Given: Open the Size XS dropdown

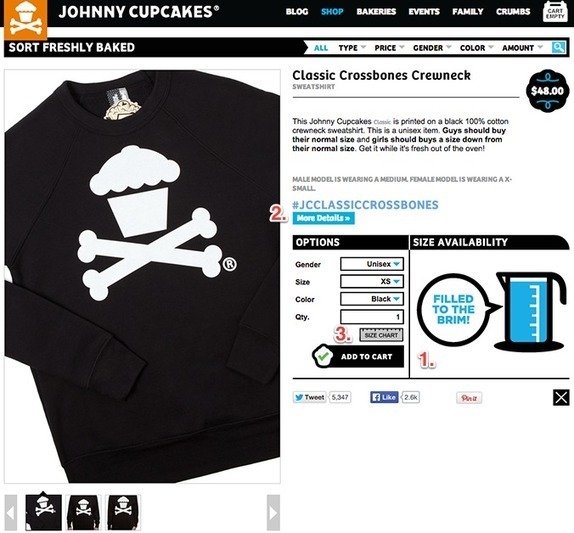Looking at the screenshot, I should [372, 281].
